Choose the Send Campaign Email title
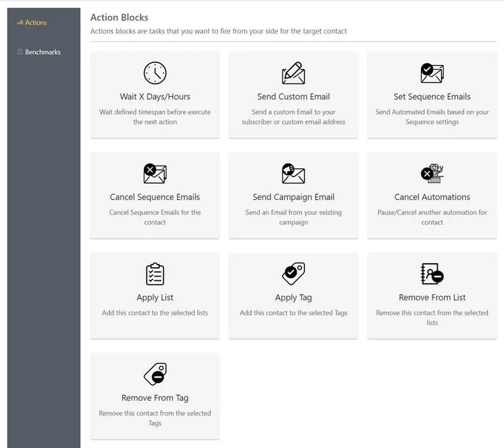 tap(294, 197)
